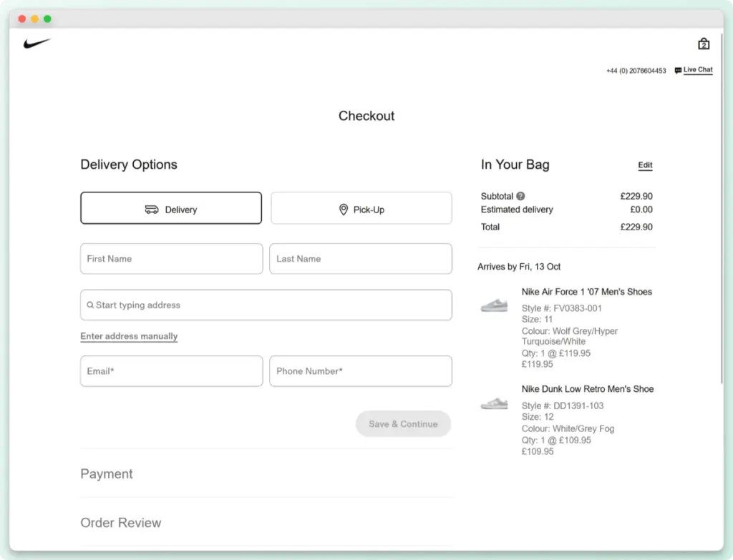
Task: Click the Edit link for your bag
Action: click(x=645, y=164)
